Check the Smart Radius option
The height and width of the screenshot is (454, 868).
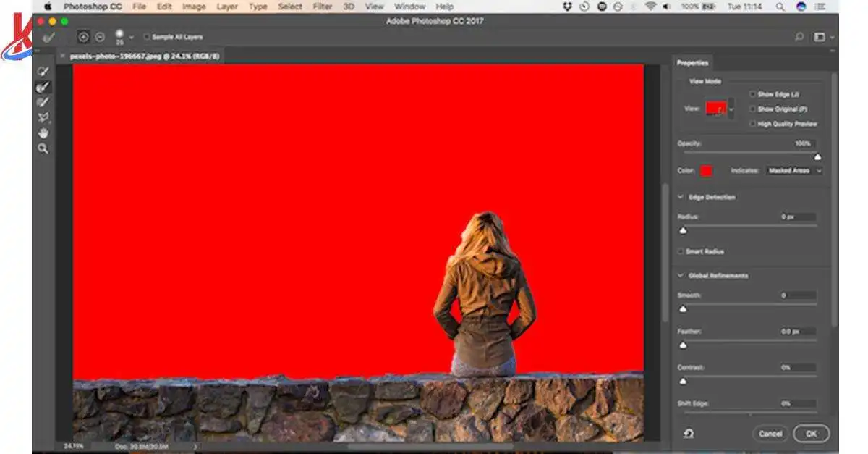pos(681,251)
